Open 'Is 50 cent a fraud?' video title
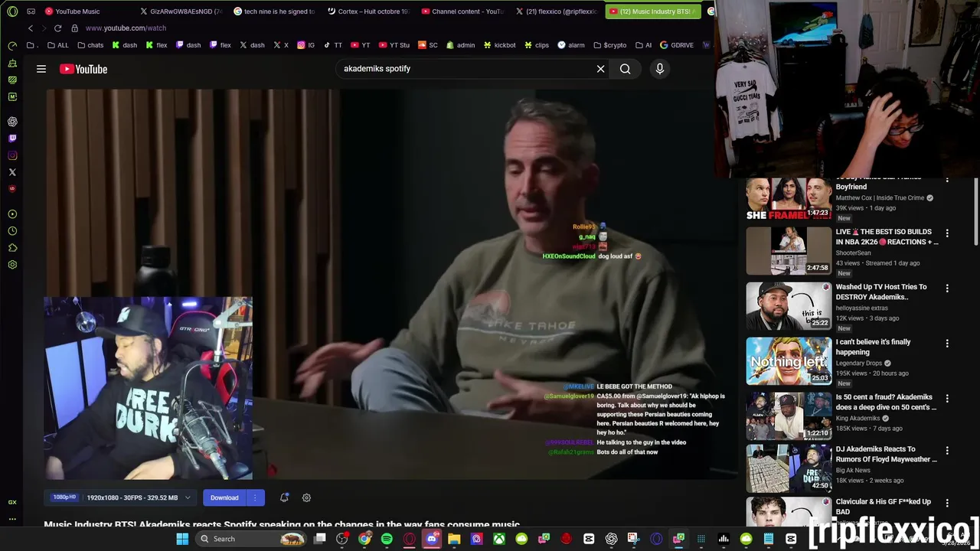Screen dimensions: 980x551 pos(886,402)
